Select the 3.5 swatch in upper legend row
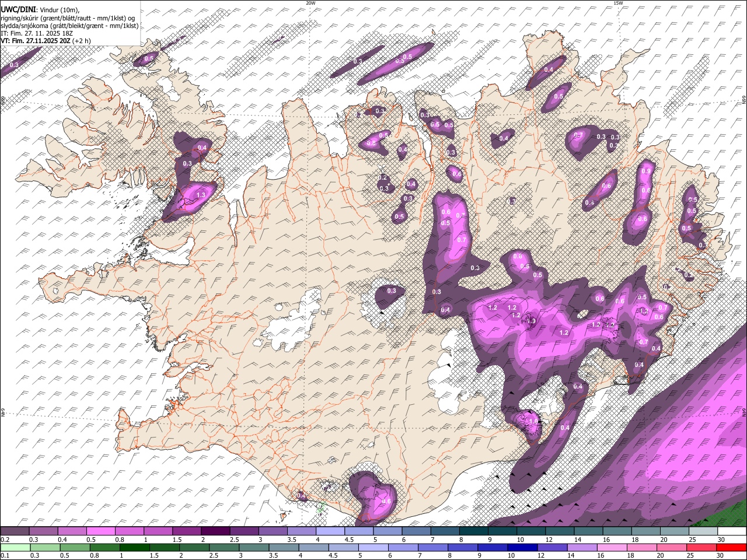The image size is (747, 560). tap(301, 531)
